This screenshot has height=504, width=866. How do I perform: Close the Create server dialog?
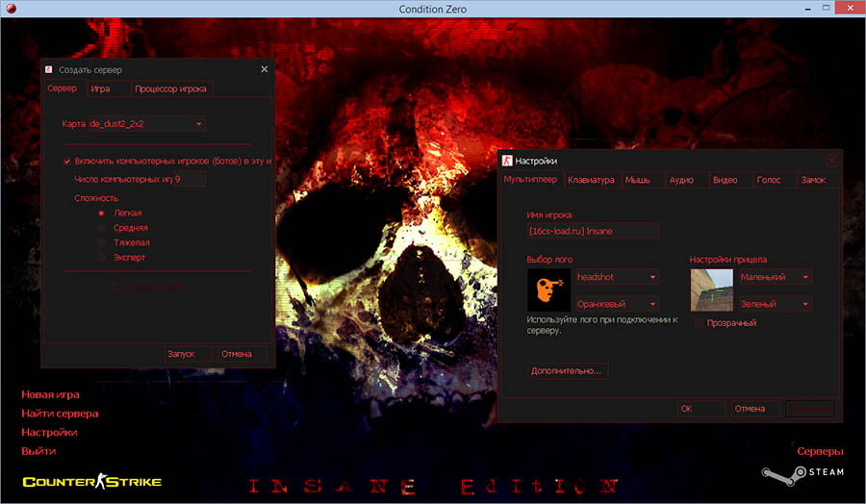point(264,69)
